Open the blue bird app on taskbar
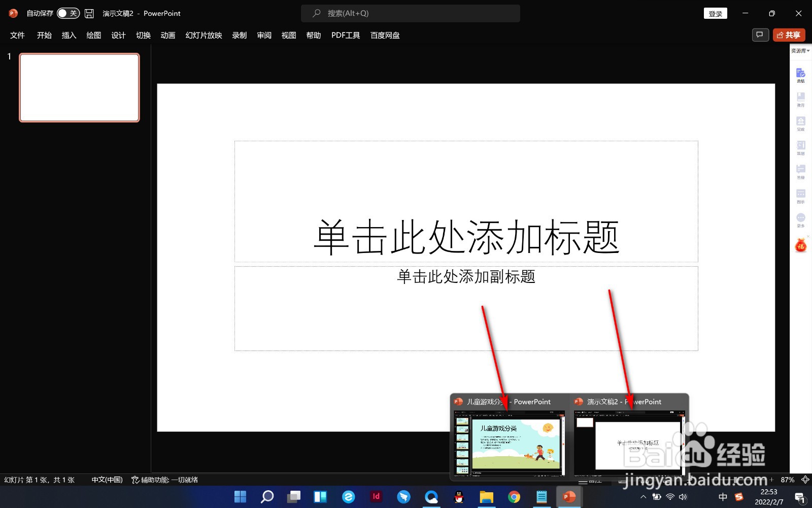This screenshot has height=508, width=812. (x=403, y=497)
